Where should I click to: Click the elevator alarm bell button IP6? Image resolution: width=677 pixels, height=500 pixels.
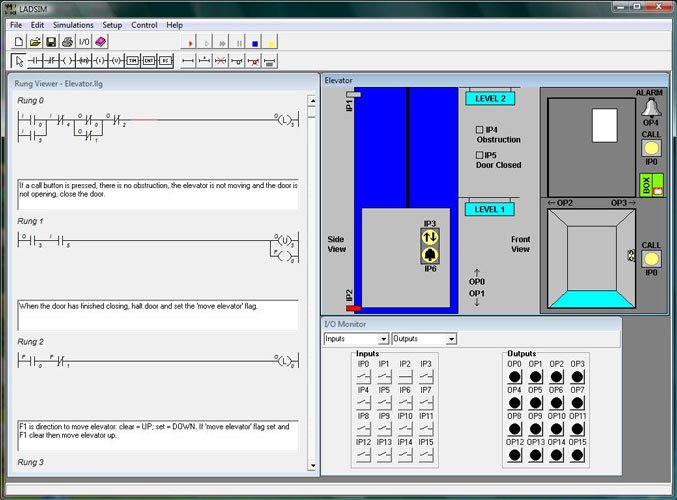pyautogui.click(x=430, y=255)
